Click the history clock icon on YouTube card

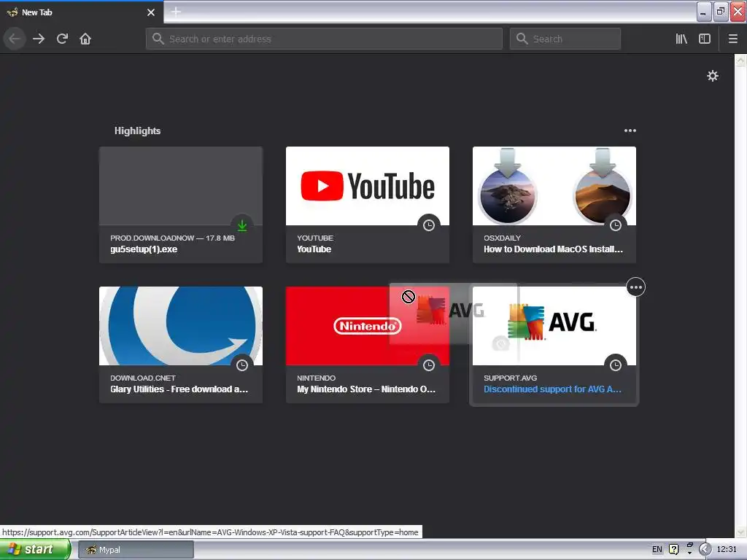429,225
